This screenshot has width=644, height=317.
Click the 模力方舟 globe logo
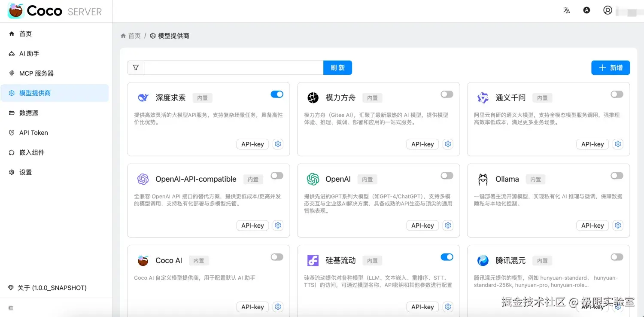click(x=313, y=98)
